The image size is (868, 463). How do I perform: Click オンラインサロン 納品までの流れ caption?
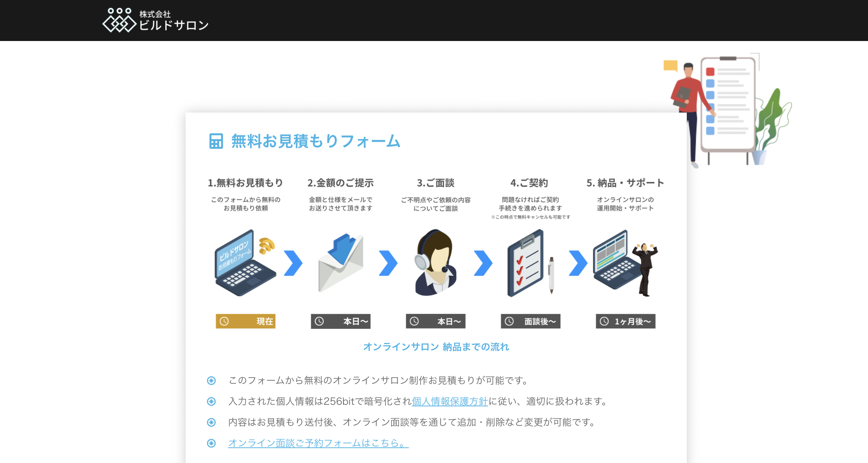[436, 347]
